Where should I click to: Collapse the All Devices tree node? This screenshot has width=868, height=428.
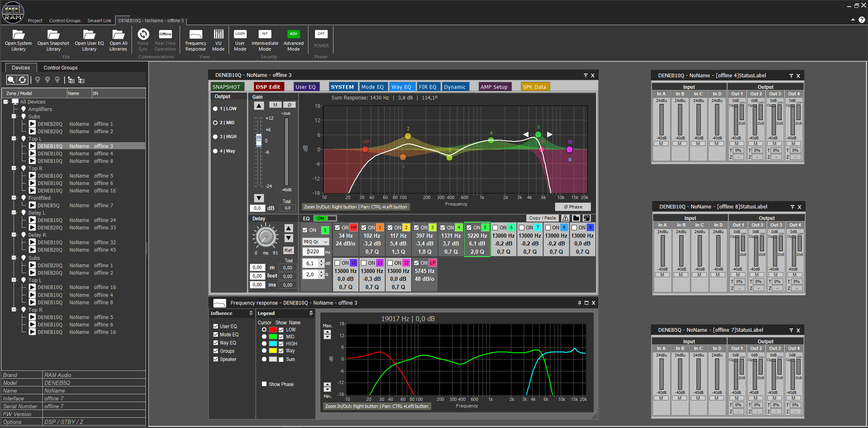[x=6, y=102]
